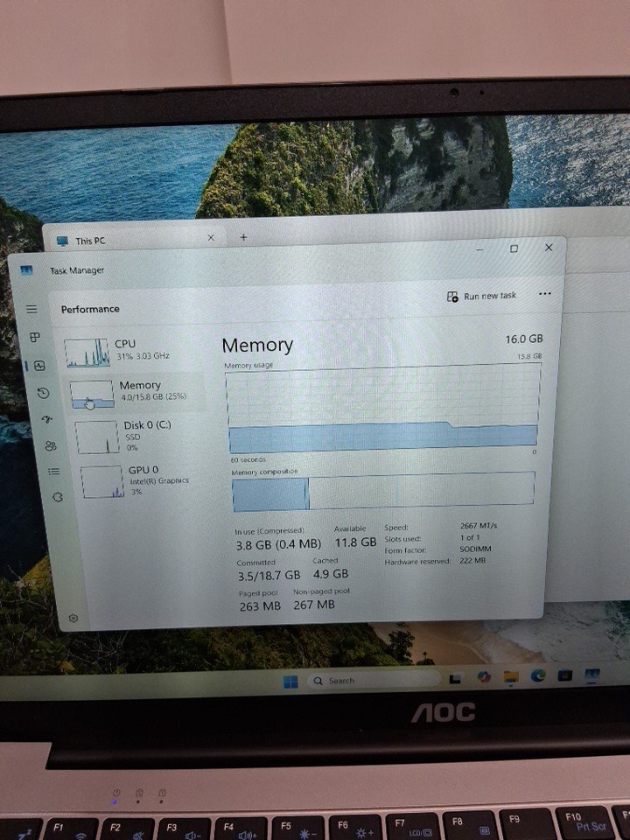The image size is (630, 840).
Task: Open the Windows Start menu
Action: click(290, 682)
